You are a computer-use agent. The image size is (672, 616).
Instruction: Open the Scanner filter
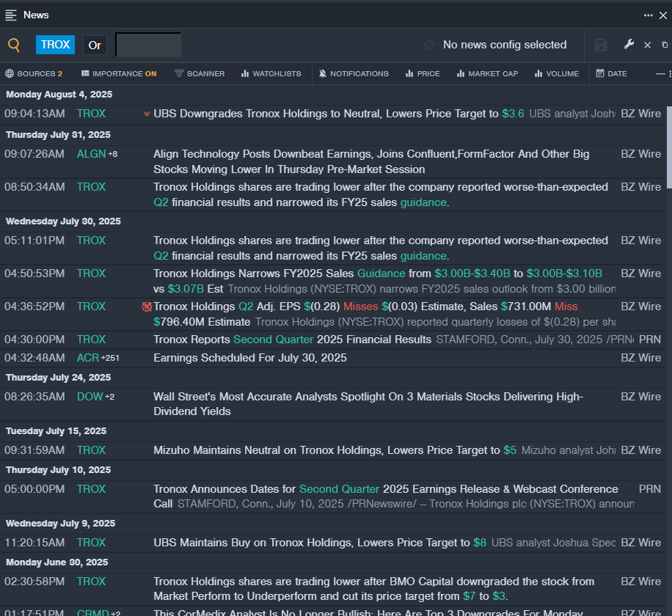click(200, 73)
